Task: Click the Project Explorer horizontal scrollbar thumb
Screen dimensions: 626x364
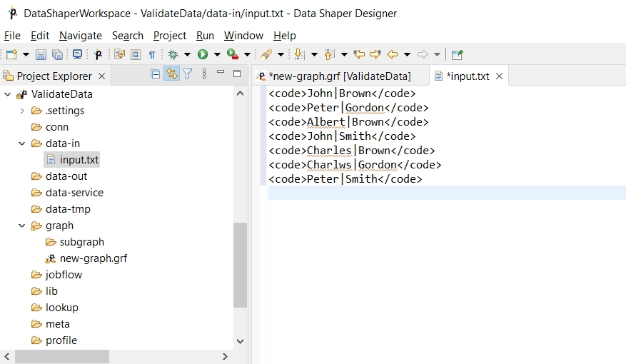Action: click(62, 356)
